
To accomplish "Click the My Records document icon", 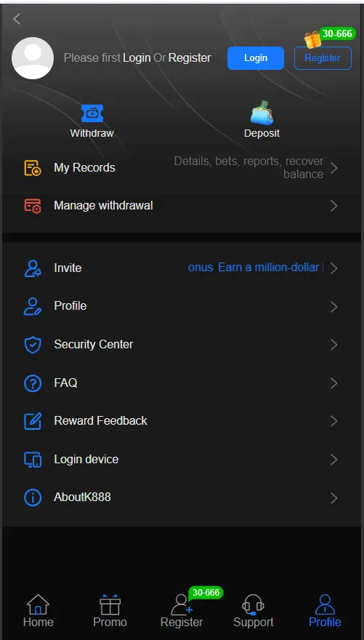I will (33, 168).
